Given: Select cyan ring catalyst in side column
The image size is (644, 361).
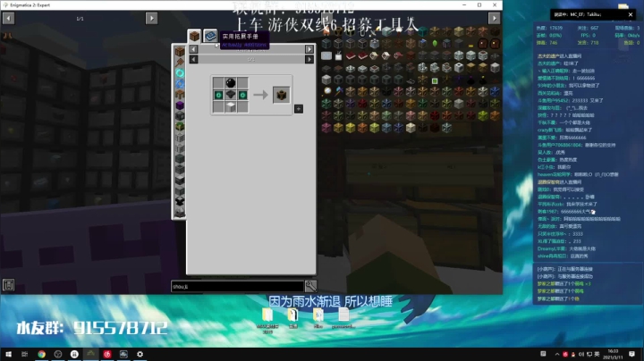Looking at the screenshot, I should tap(180, 73).
